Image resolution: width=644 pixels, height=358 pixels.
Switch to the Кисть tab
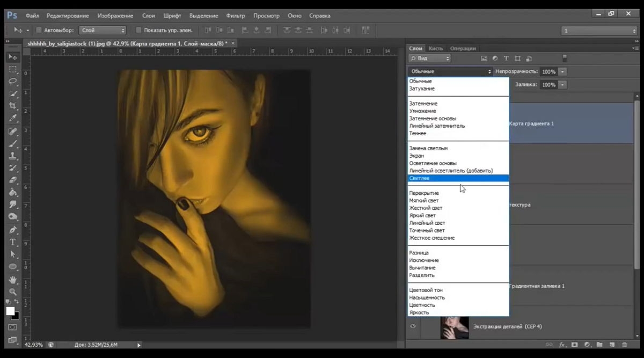click(436, 48)
